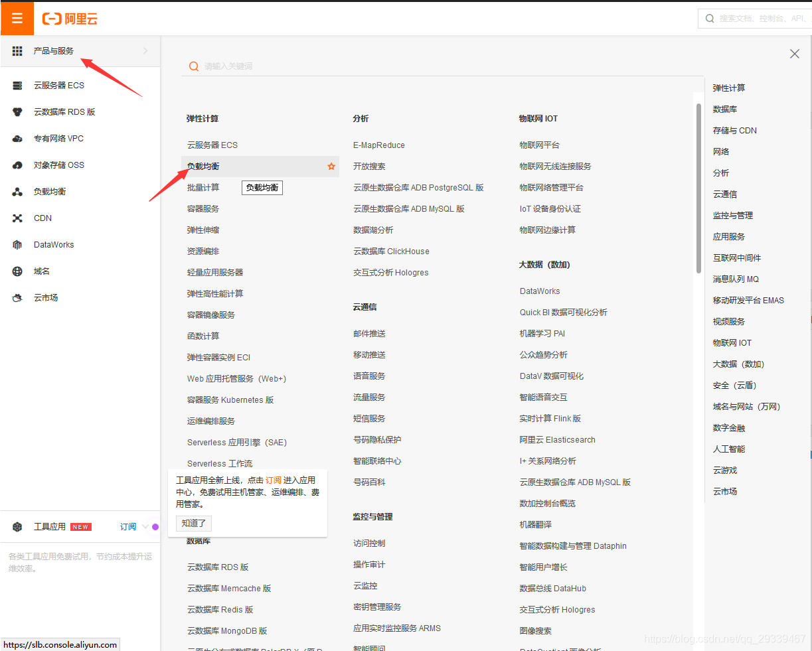Click the CDN icon in the sidebar
Image resolution: width=812 pixels, height=651 pixels.
pyautogui.click(x=17, y=218)
